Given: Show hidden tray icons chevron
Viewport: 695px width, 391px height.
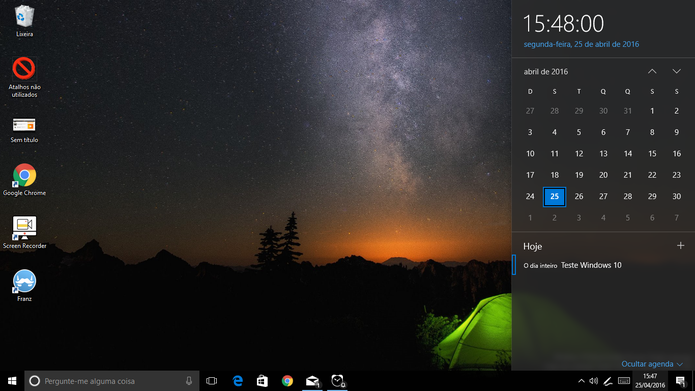Looking at the screenshot, I should 581,381.
